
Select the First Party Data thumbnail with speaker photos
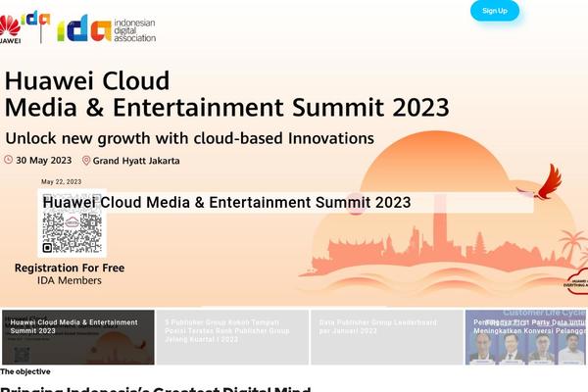(x=526, y=337)
